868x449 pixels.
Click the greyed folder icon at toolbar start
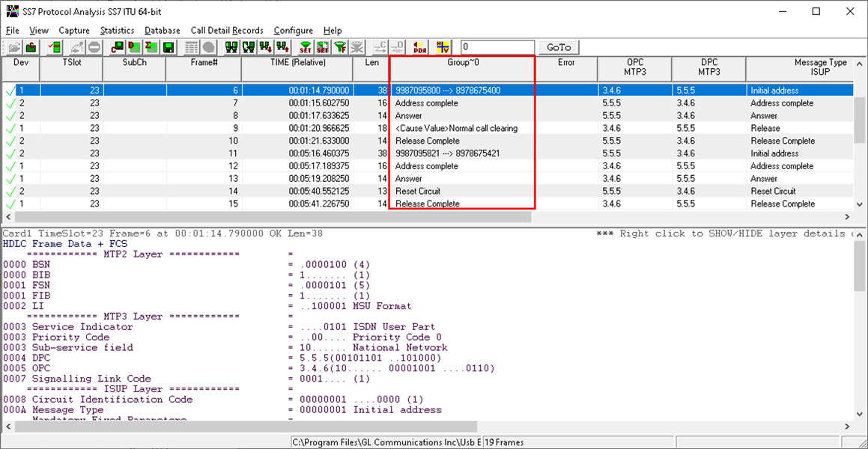tap(14, 48)
